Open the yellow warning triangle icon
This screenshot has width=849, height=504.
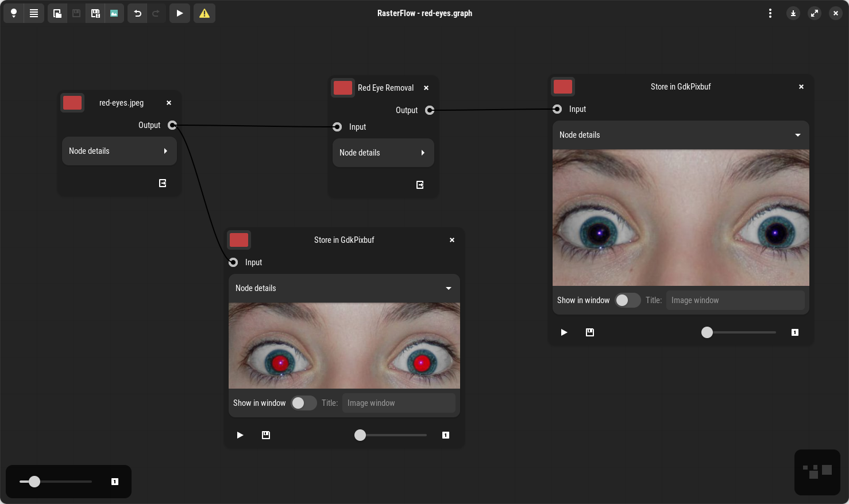point(204,13)
